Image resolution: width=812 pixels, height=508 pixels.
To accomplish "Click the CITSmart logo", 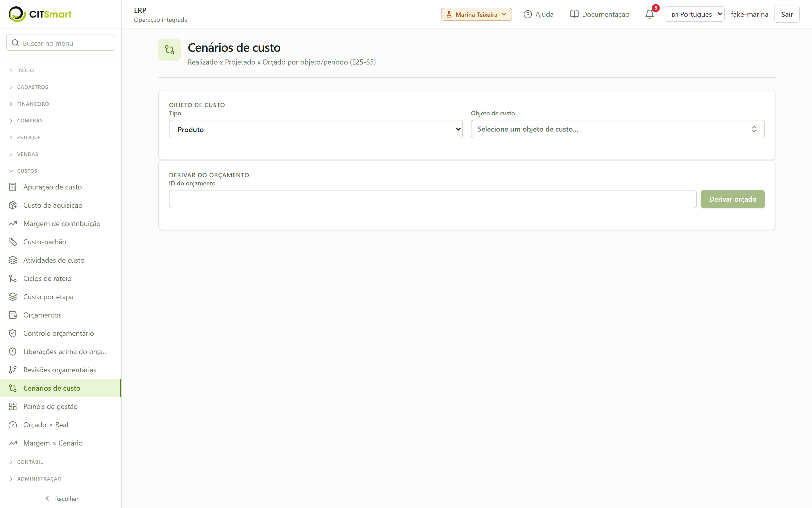I will tap(40, 14).
